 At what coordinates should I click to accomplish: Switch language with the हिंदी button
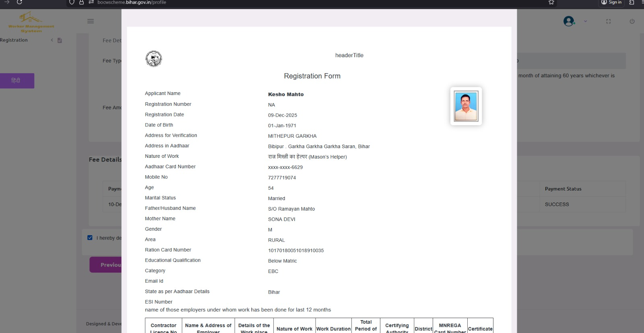(17, 81)
